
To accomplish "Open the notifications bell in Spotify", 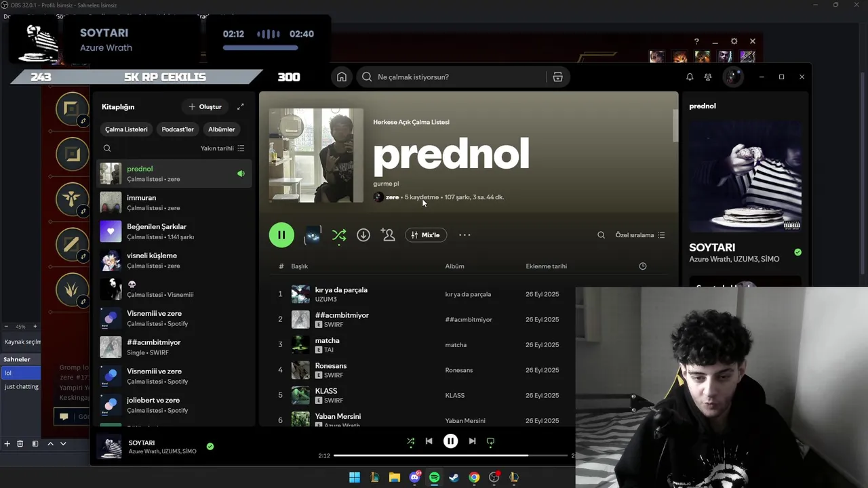I will (x=690, y=77).
